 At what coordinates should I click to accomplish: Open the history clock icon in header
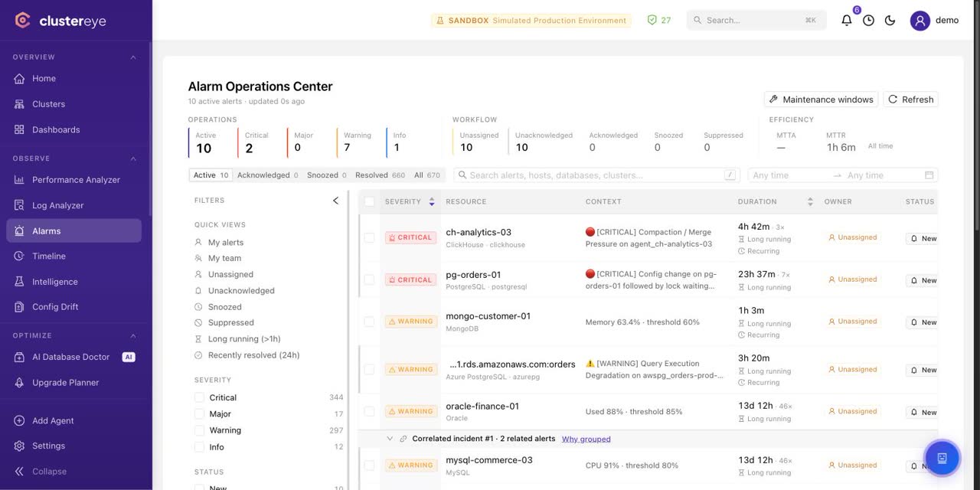pos(868,21)
